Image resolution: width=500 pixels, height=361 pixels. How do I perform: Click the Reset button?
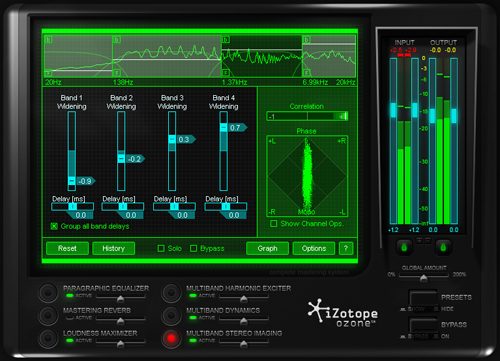click(67, 248)
